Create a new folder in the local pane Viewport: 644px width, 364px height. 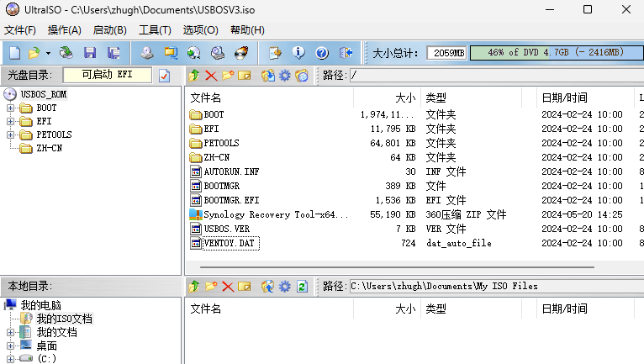click(x=211, y=287)
